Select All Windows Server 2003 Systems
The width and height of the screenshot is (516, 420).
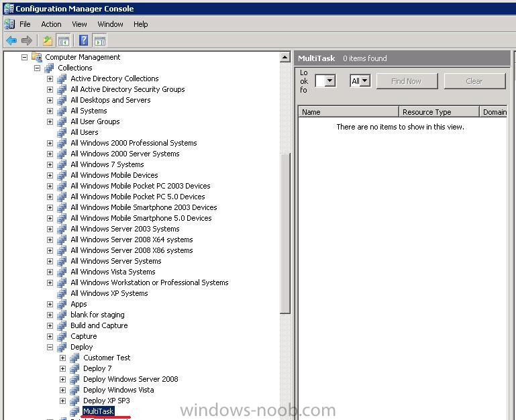tap(125, 229)
